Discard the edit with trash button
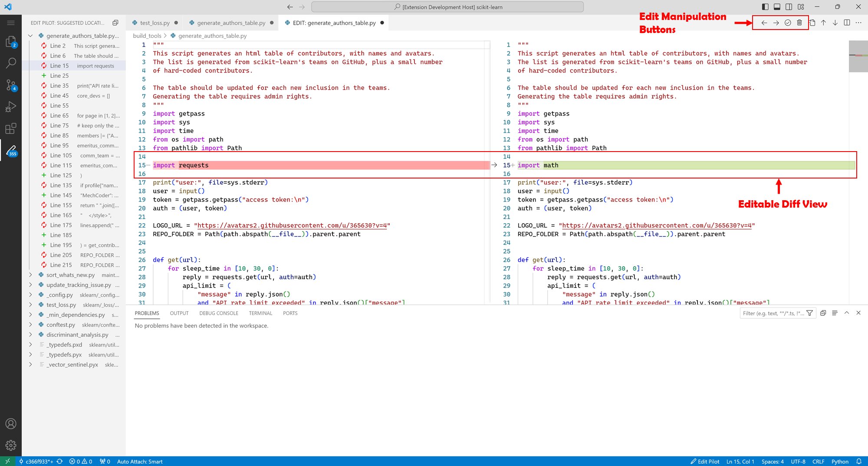 [x=799, y=23]
